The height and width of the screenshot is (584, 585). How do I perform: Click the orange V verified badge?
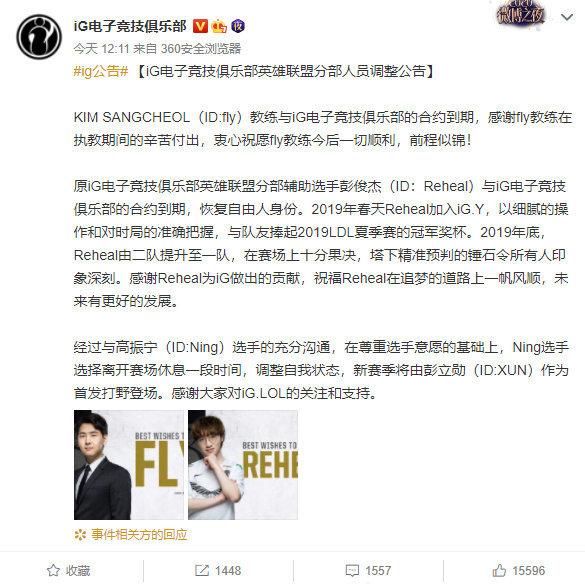click(200, 26)
